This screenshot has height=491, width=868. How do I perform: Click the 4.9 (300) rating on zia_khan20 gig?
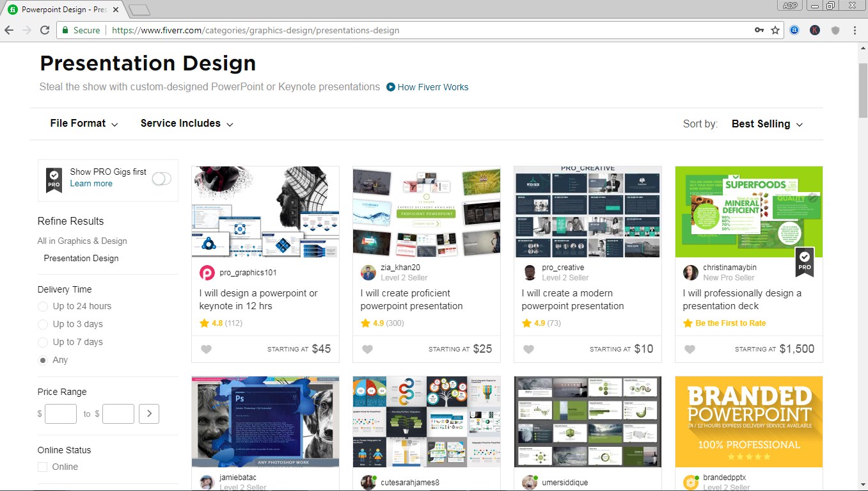(x=383, y=323)
